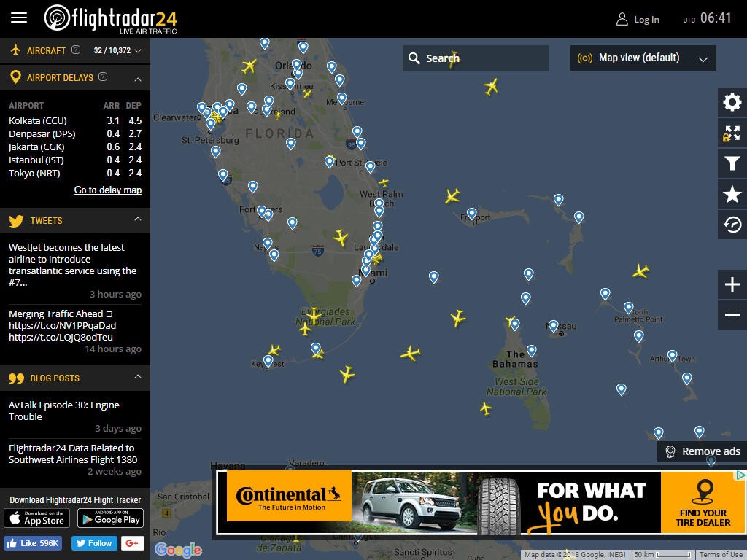This screenshot has width=747, height=560.
Task: Open the hamburger main menu
Action: pos(19,18)
